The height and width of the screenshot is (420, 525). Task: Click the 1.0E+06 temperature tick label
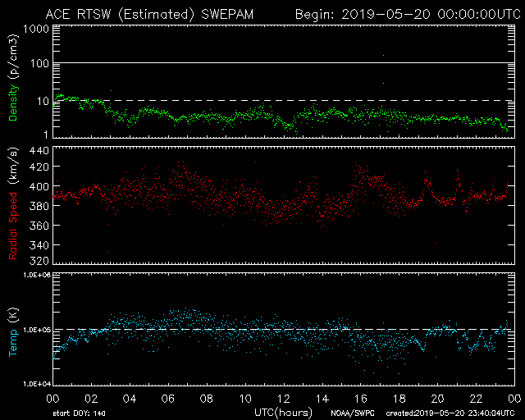(38, 274)
